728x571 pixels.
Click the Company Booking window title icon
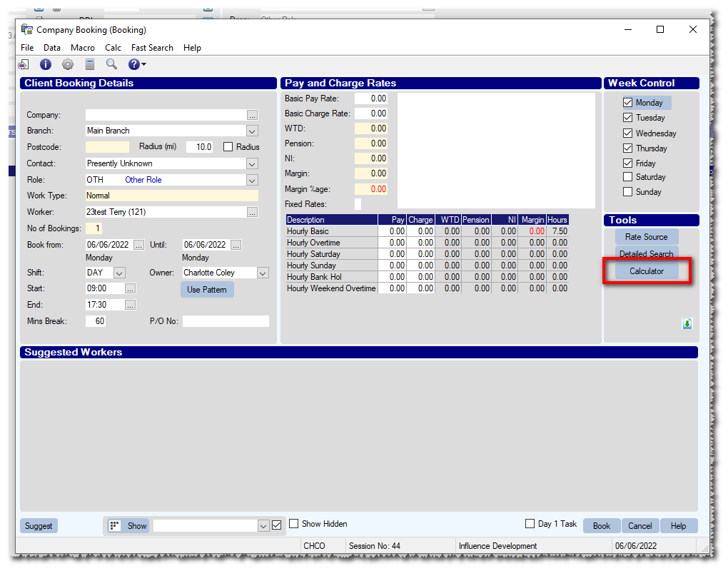(x=27, y=29)
